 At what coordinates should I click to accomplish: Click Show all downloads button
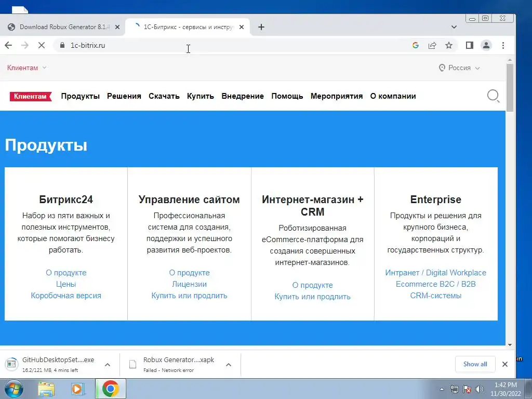point(475,364)
